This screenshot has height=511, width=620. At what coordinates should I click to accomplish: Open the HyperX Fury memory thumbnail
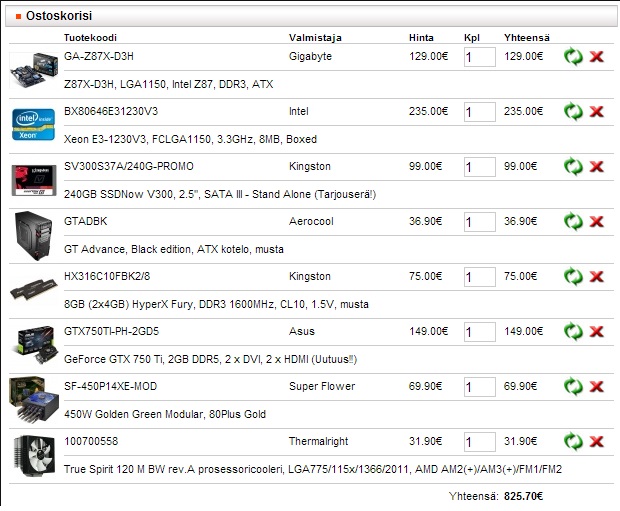(x=34, y=290)
